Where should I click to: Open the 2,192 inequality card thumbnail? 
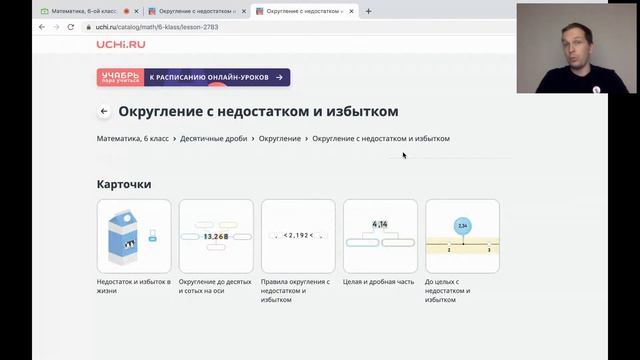tap(298, 236)
